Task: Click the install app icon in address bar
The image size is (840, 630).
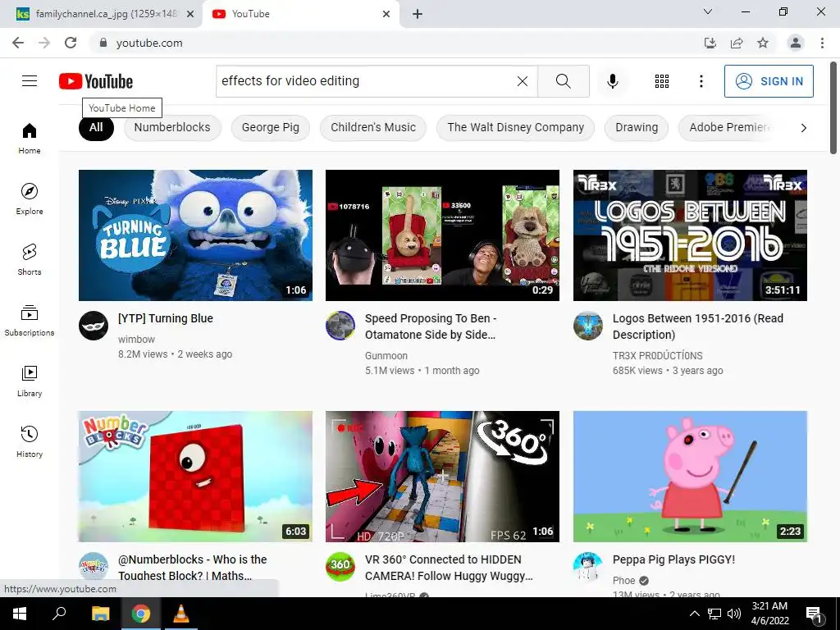Action: pos(710,43)
